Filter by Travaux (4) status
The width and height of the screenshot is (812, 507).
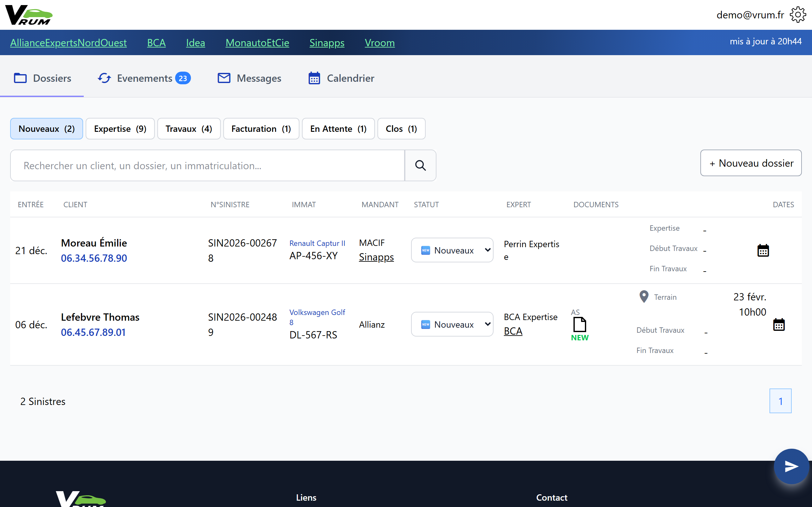pyautogui.click(x=189, y=129)
